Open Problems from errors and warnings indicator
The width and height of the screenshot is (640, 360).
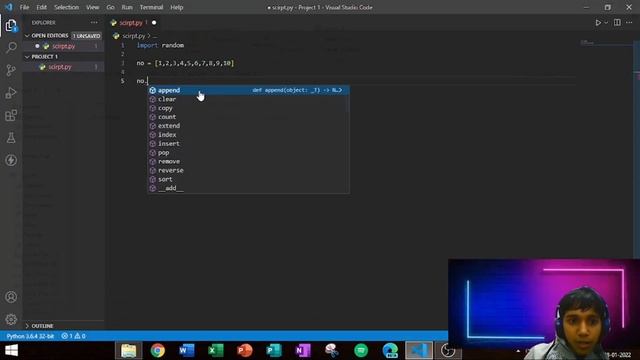[73, 336]
